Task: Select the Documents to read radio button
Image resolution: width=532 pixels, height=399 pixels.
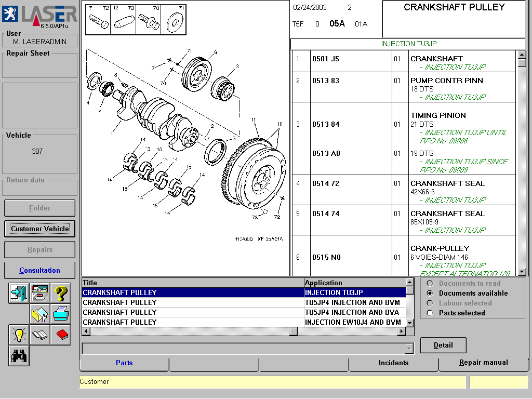Action: pos(430,283)
